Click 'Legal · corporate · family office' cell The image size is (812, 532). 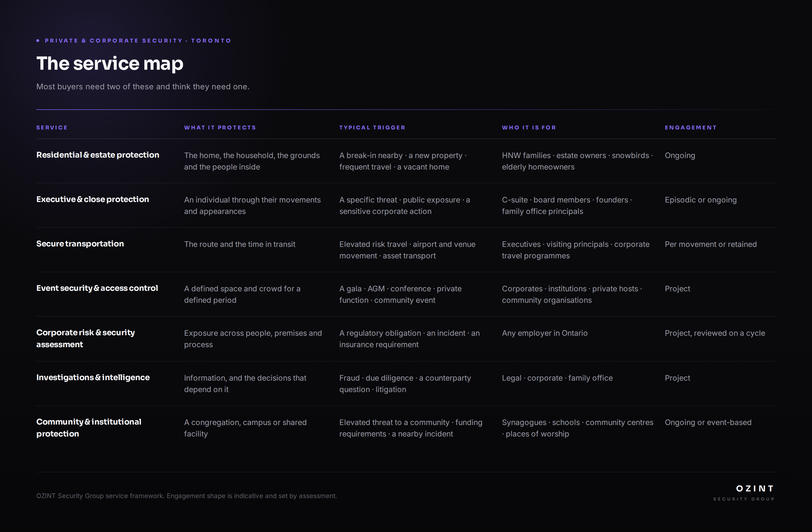click(557, 378)
